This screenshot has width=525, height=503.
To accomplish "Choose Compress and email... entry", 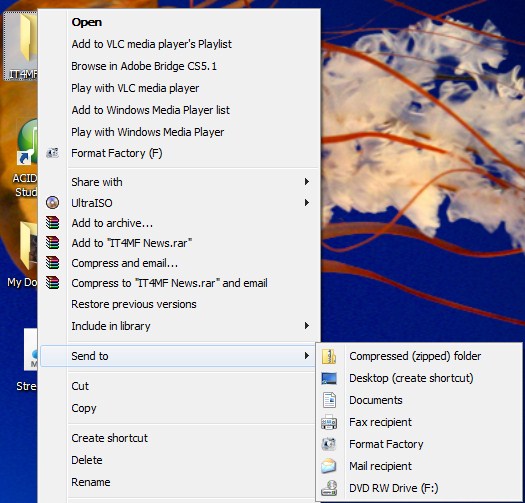I will (x=179, y=263).
